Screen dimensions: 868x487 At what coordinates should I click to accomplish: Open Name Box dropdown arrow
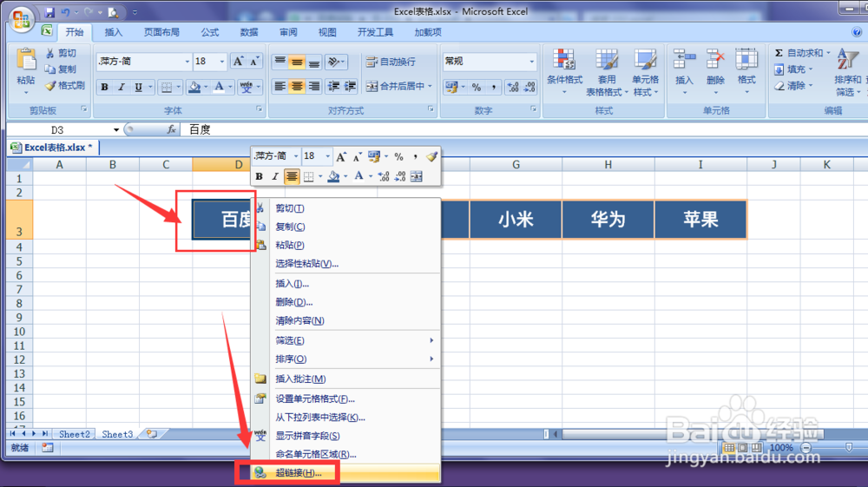(116, 130)
